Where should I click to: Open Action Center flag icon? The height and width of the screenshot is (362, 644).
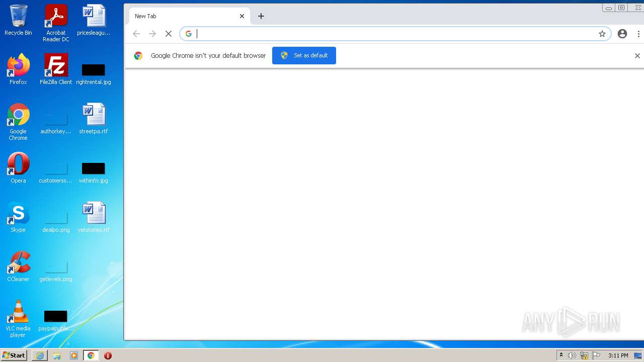pyautogui.click(x=596, y=355)
